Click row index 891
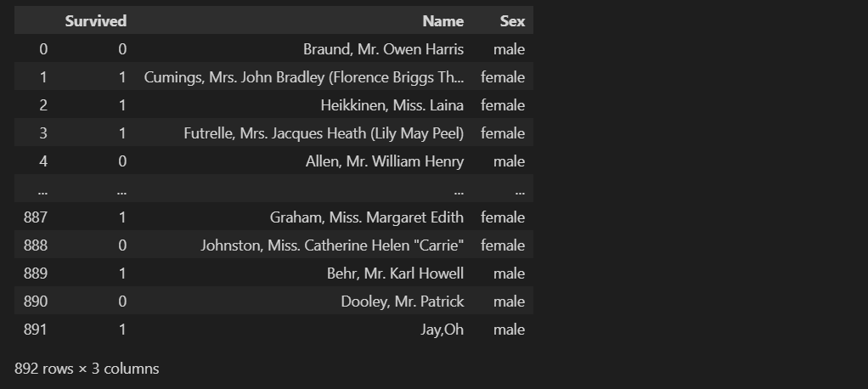The height and width of the screenshot is (389, 868). [36, 330]
